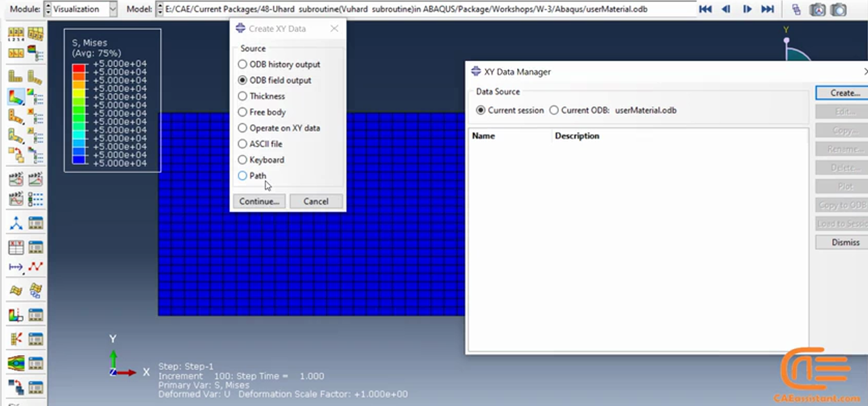This screenshot has width=868, height=406.
Task: Click the blue dotted arrow toolbar icon
Action: (x=16, y=267)
